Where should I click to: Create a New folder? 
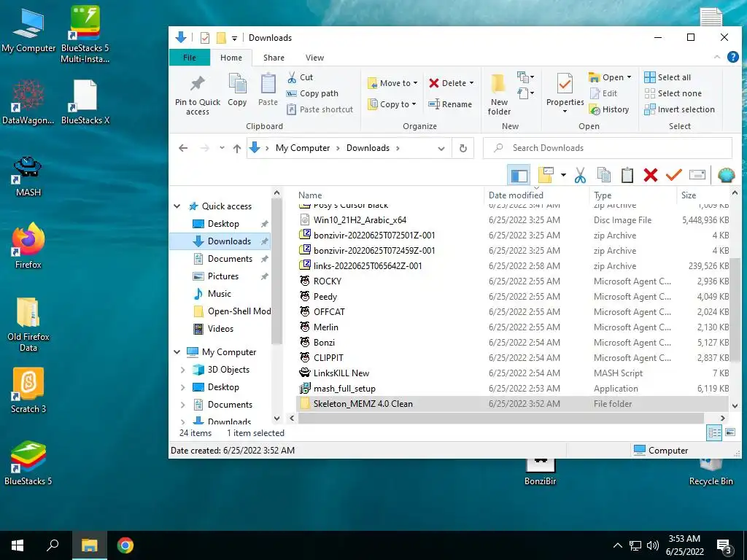(x=499, y=94)
